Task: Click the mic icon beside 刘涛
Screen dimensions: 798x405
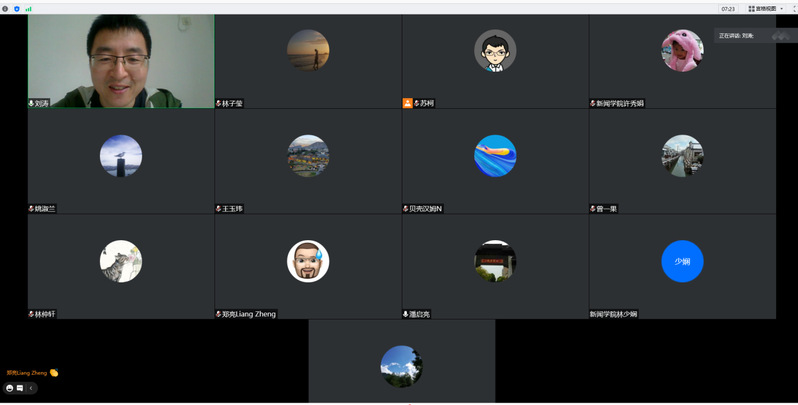Action: [x=31, y=103]
